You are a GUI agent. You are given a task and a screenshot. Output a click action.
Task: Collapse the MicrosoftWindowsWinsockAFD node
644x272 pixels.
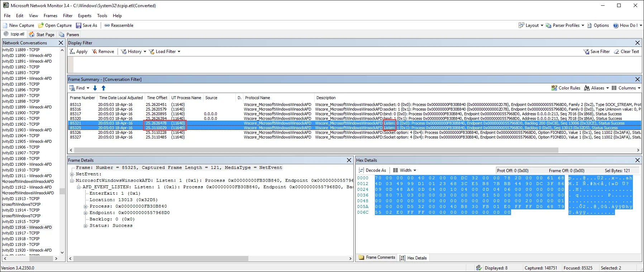[x=72, y=181]
